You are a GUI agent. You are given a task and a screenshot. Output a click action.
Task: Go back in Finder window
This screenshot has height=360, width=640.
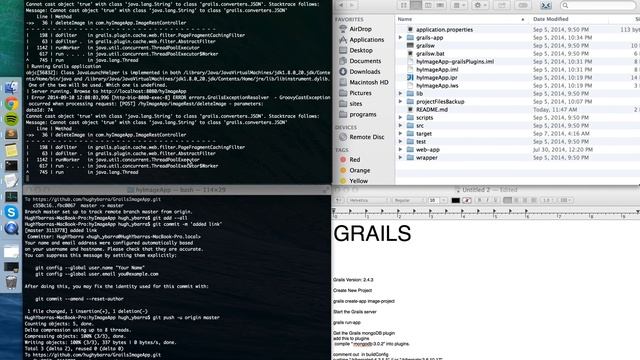point(341,5)
